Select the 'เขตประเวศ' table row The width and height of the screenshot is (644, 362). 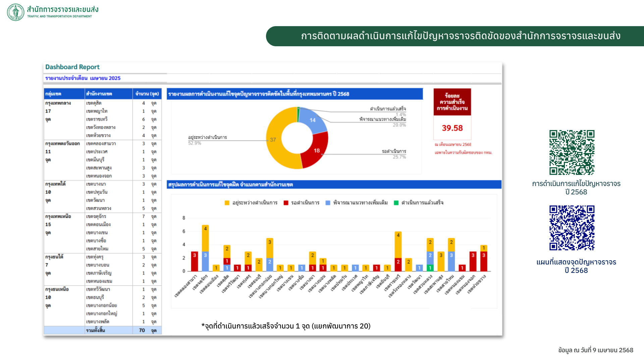pyautogui.click(x=123, y=152)
